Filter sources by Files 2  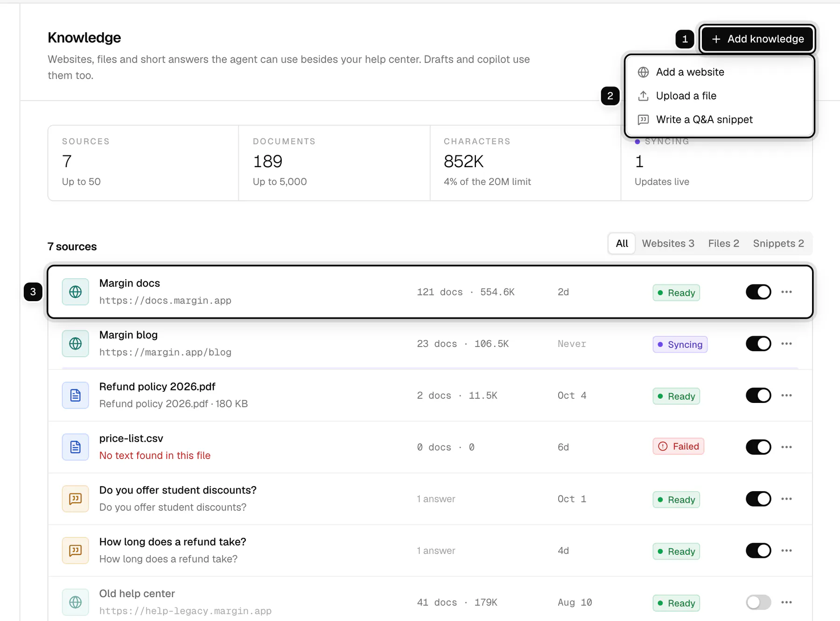(x=723, y=243)
